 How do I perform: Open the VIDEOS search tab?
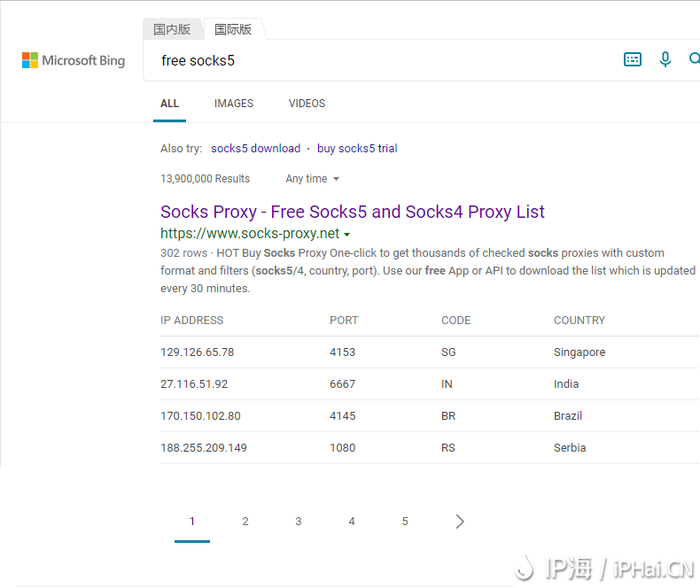[307, 104]
